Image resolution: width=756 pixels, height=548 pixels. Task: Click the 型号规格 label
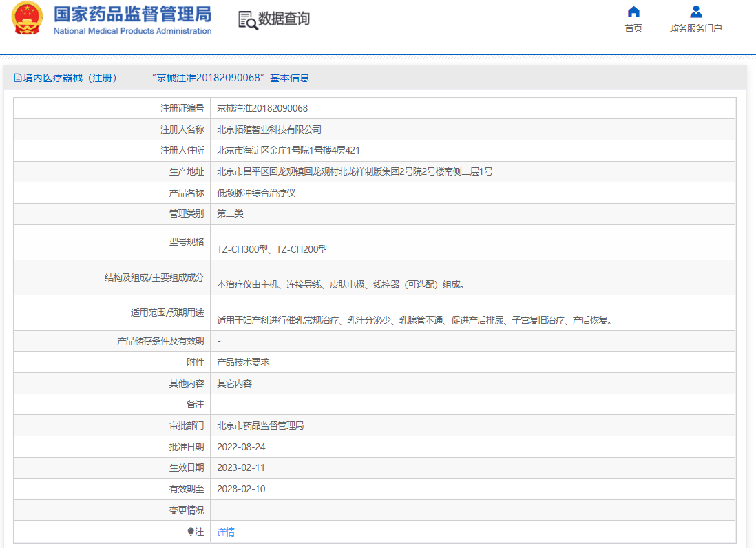(x=187, y=242)
